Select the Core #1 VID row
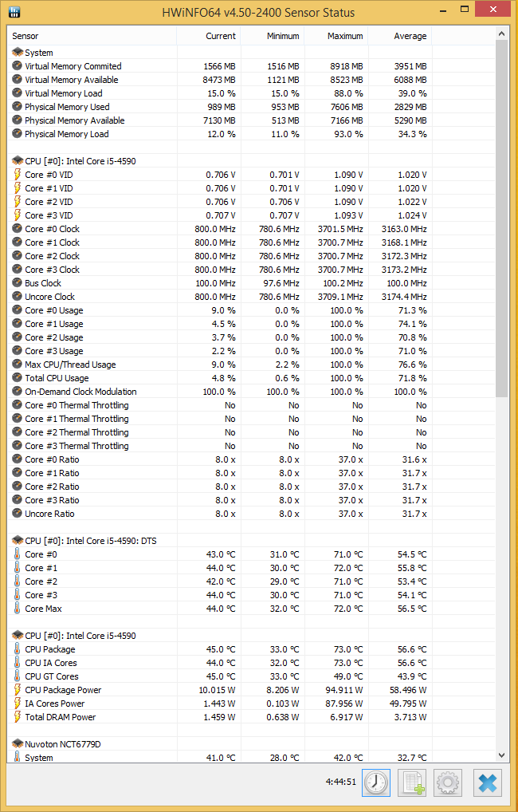518x812 pixels. (251, 188)
